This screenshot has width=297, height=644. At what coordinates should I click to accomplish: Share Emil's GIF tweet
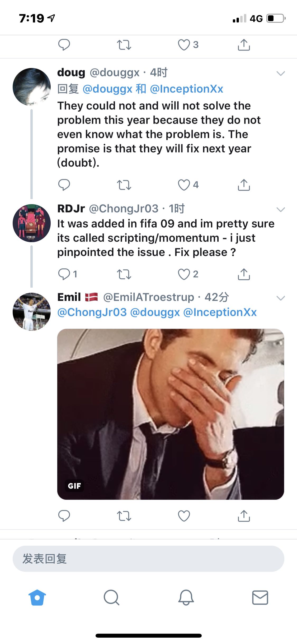tap(244, 516)
